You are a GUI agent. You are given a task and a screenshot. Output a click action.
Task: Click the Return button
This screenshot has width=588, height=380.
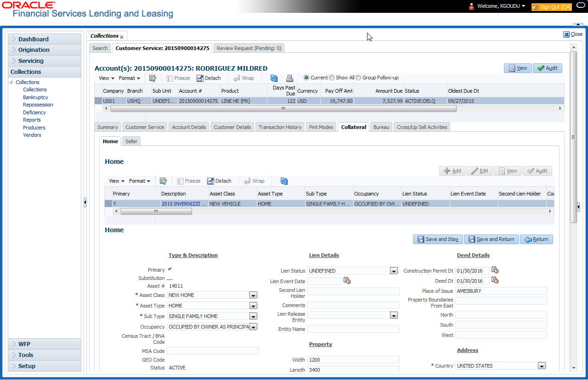point(537,239)
